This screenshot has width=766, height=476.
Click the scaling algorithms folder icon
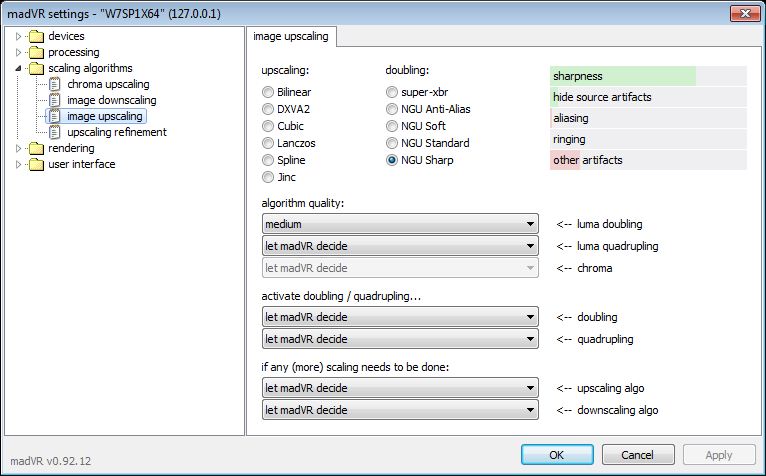point(36,68)
